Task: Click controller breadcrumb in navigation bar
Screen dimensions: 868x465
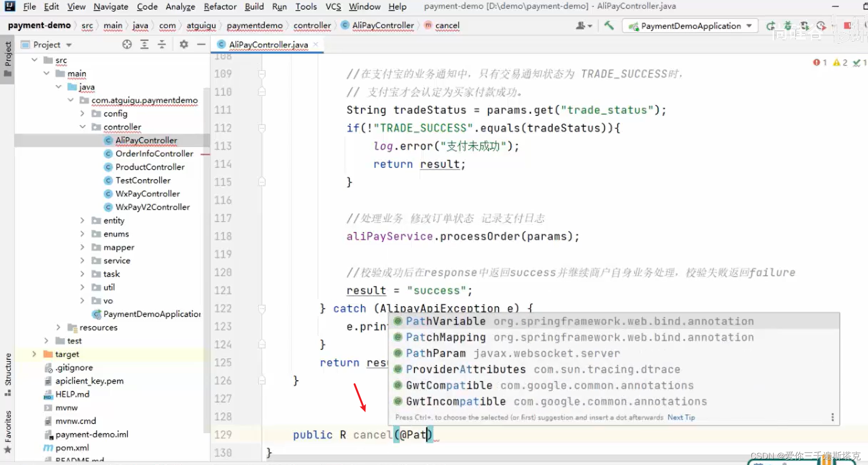Action: click(x=312, y=25)
